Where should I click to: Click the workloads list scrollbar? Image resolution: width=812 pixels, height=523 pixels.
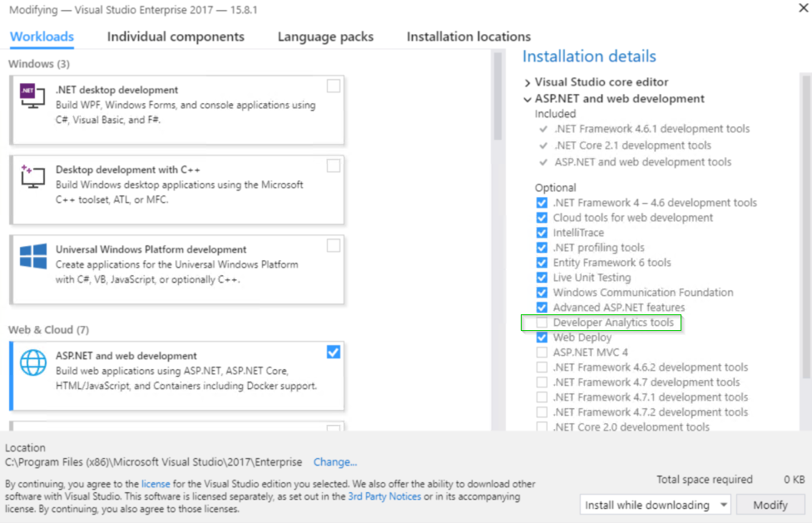click(x=498, y=96)
